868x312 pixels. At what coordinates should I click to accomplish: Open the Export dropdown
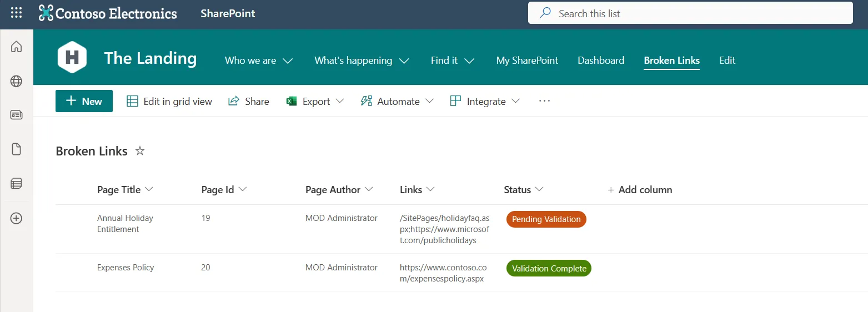pos(315,102)
